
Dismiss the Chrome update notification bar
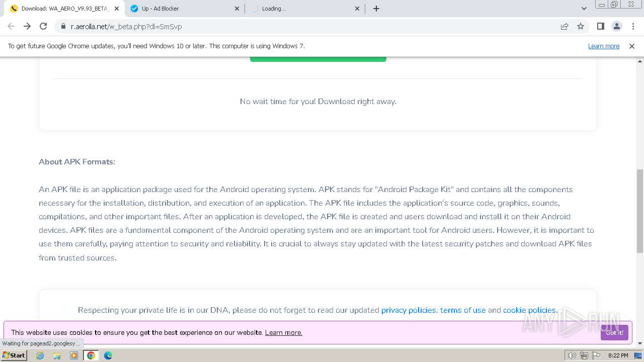[632, 46]
